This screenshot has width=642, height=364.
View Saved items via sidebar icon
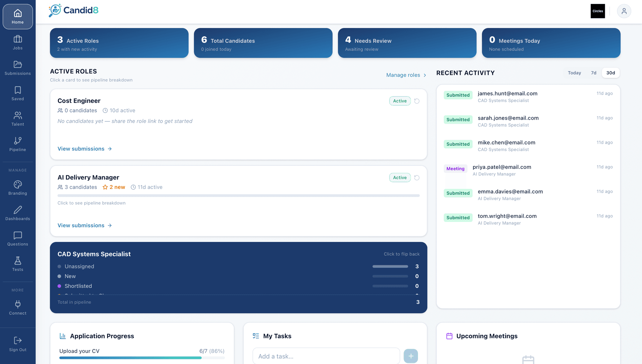pos(17,93)
